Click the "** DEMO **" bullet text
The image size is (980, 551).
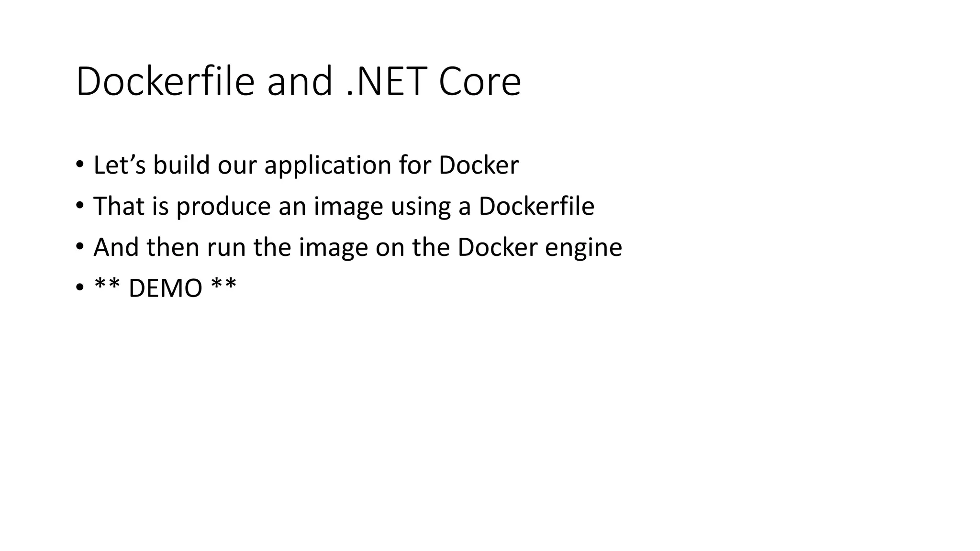(x=165, y=287)
